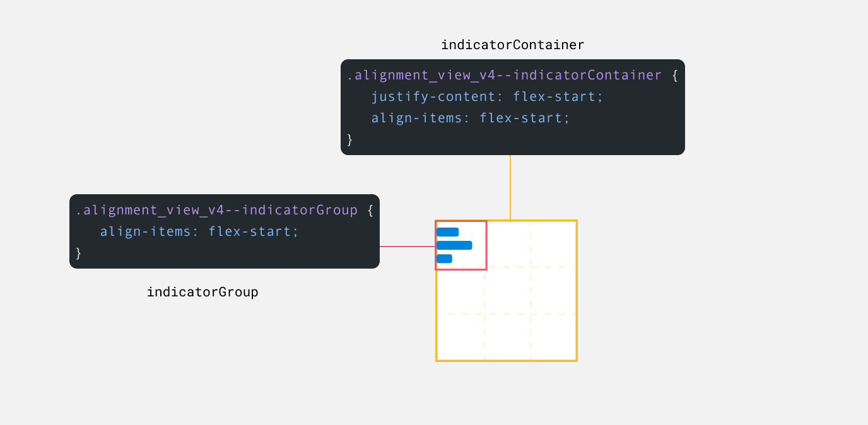This screenshot has height=425, width=868.
Task: Click the indicatorGroup caption label
Action: (x=202, y=292)
